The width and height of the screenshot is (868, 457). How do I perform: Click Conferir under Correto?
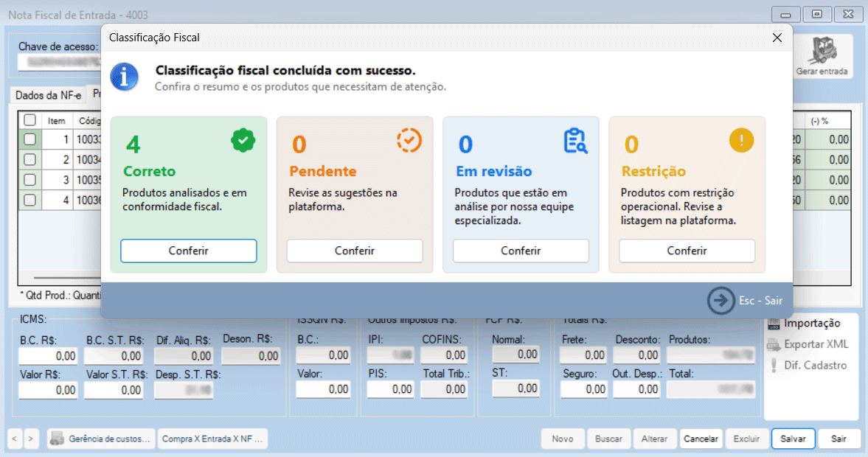pyautogui.click(x=189, y=251)
